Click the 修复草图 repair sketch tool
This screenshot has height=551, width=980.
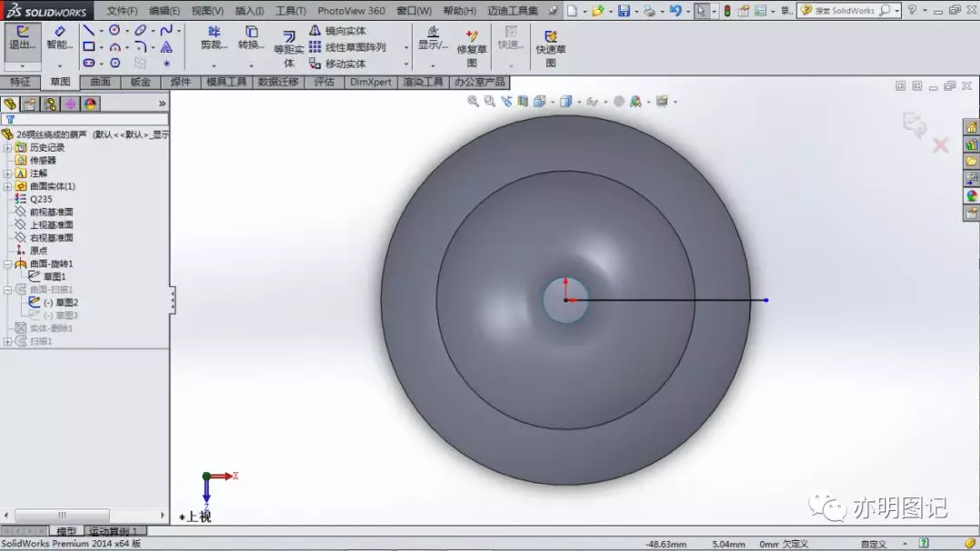click(471, 49)
